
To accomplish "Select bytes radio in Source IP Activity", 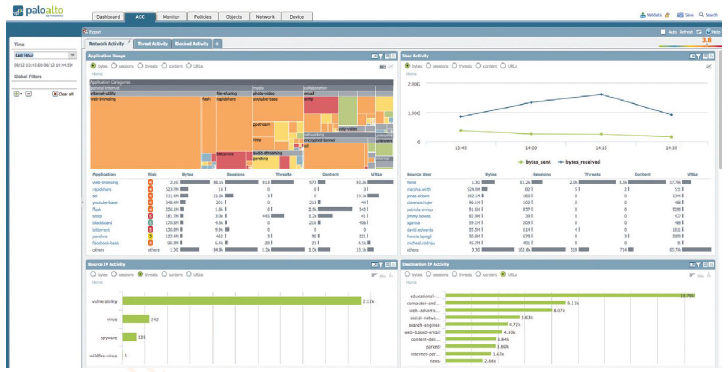I will pos(93,274).
